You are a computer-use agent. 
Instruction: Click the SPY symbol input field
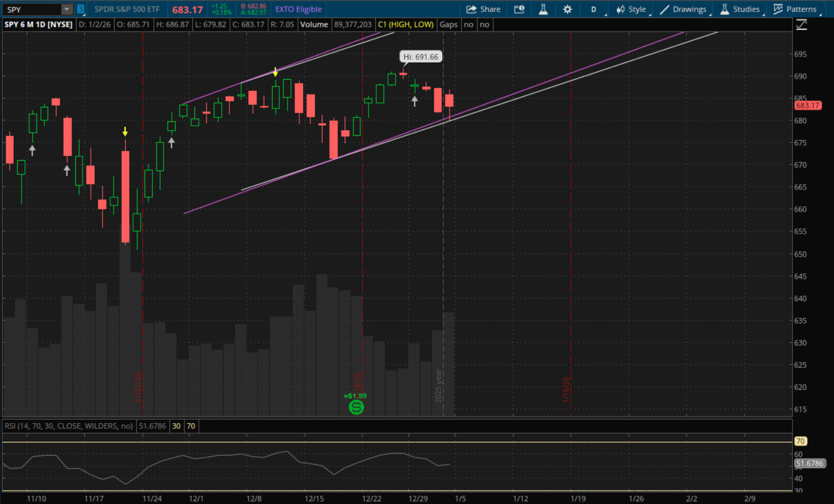(32, 9)
